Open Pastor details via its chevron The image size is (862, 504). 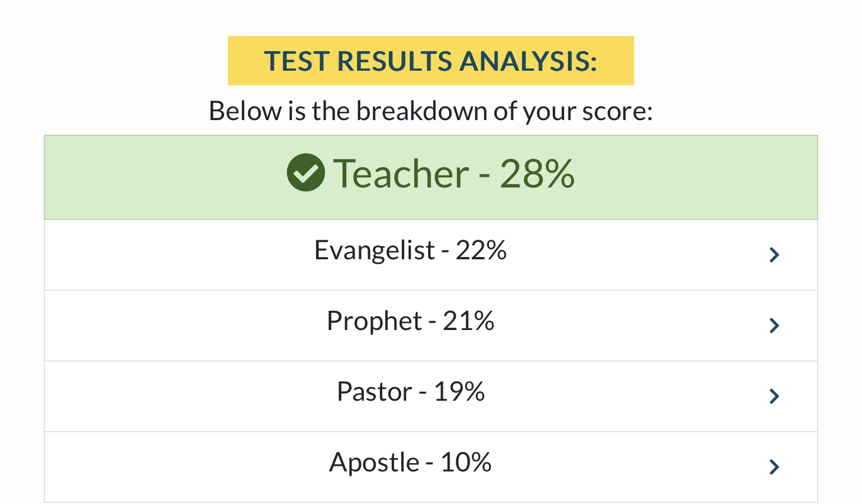(774, 396)
